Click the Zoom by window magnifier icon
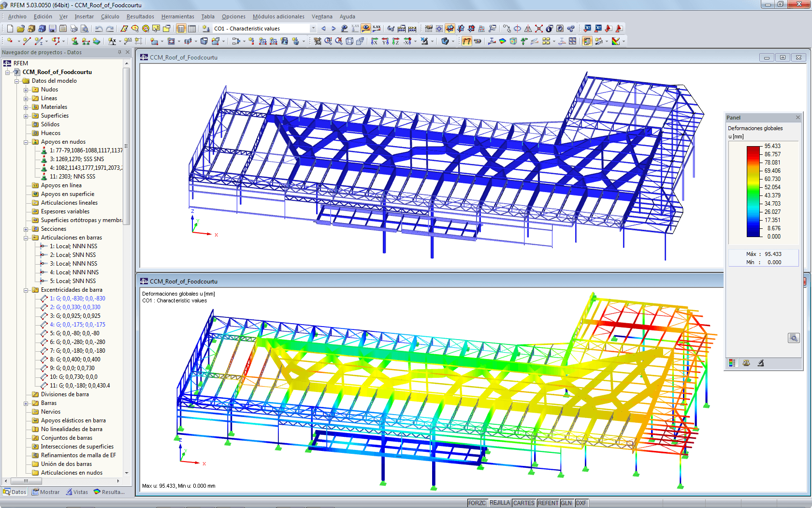The height and width of the screenshot is (508, 812). pyautogui.click(x=329, y=41)
